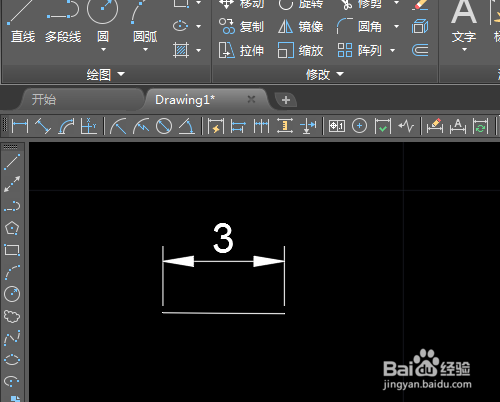Image resolution: width=500 pixels, height=402 pixels.
Task: Expand the hatch tool dropdown in ribbon
Action: tap(199, 50)
